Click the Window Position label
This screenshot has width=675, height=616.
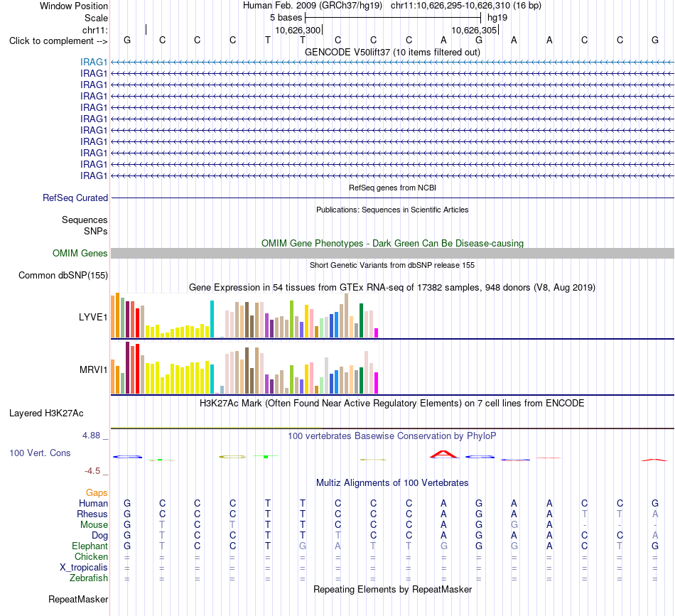(74, 6)
